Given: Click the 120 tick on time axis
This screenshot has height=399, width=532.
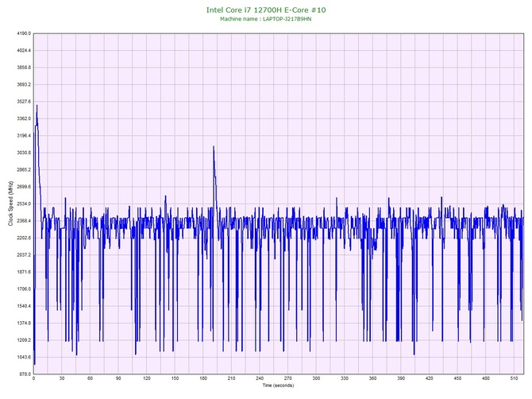Looking at the screenshot, I should pyautogui.click(x=147, y=378).
